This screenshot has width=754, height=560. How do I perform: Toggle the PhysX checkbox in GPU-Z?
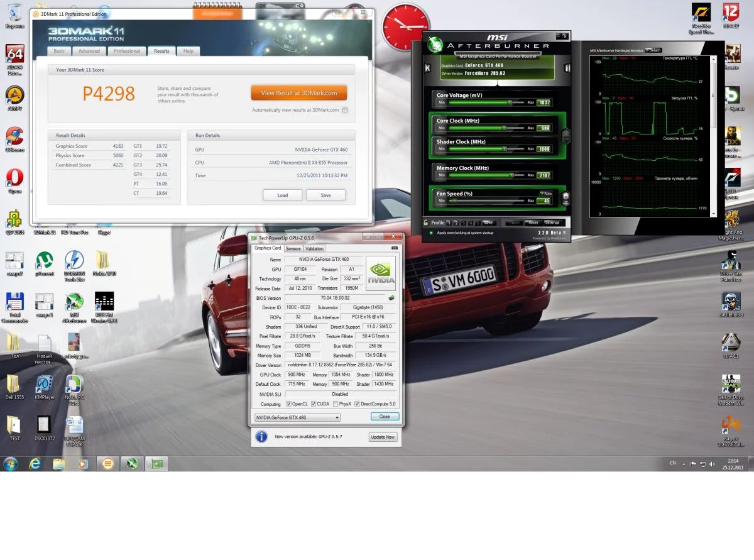click(336, 404)
